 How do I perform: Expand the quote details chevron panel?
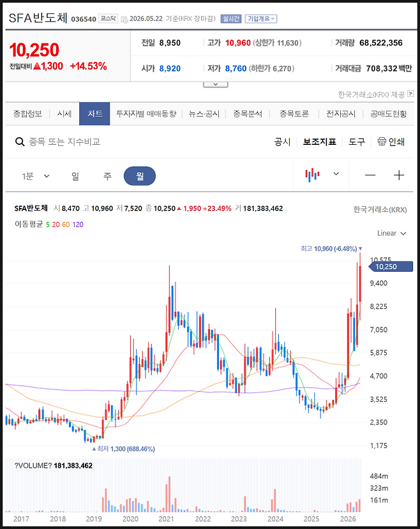pyautogui.click(x=216, y=84)
